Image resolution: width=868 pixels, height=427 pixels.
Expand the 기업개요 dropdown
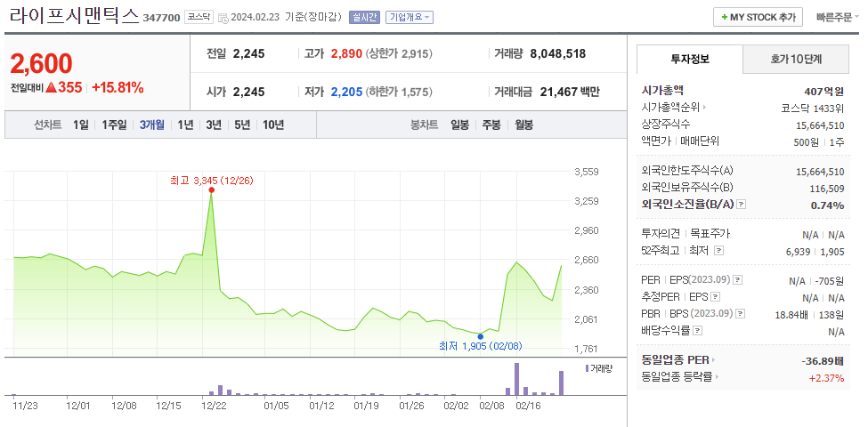tap(410, 17)
